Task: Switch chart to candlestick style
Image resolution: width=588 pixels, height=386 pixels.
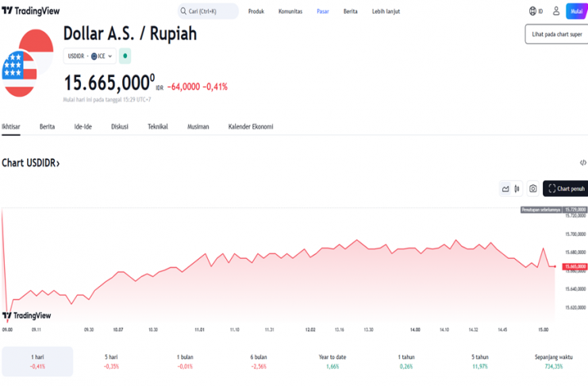Action: pyautogui.click(x=517, y=188)
